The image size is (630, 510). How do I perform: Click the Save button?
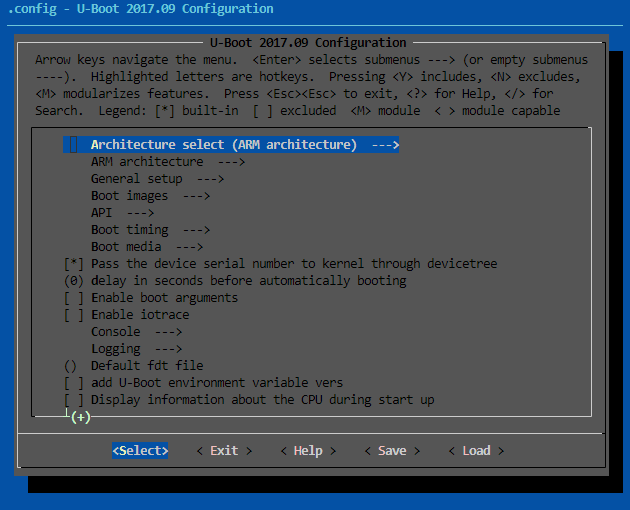tap(392, 451)
